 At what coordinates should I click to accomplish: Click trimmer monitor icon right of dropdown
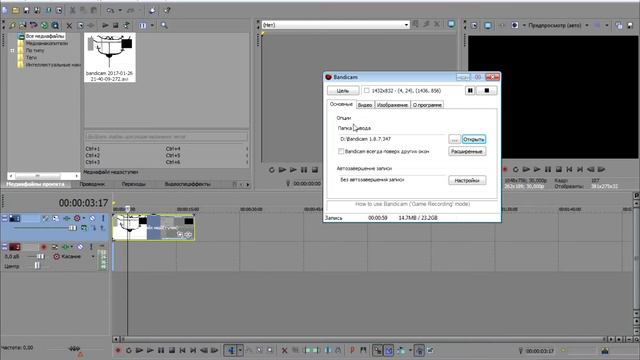(x=451, y=24)
